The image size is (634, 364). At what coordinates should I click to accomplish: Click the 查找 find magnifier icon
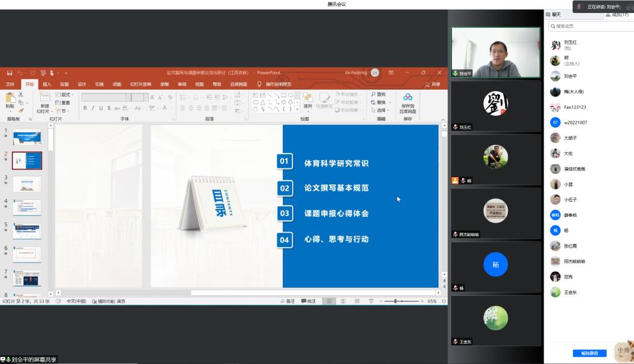pyautogui.click(x=373, y=94)
